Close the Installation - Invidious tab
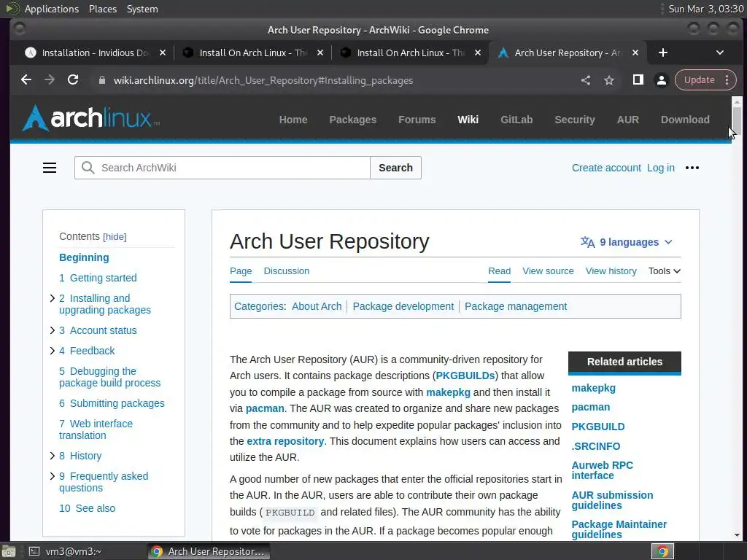The height and width of the screenshot is (560, 747). (163, 52)
